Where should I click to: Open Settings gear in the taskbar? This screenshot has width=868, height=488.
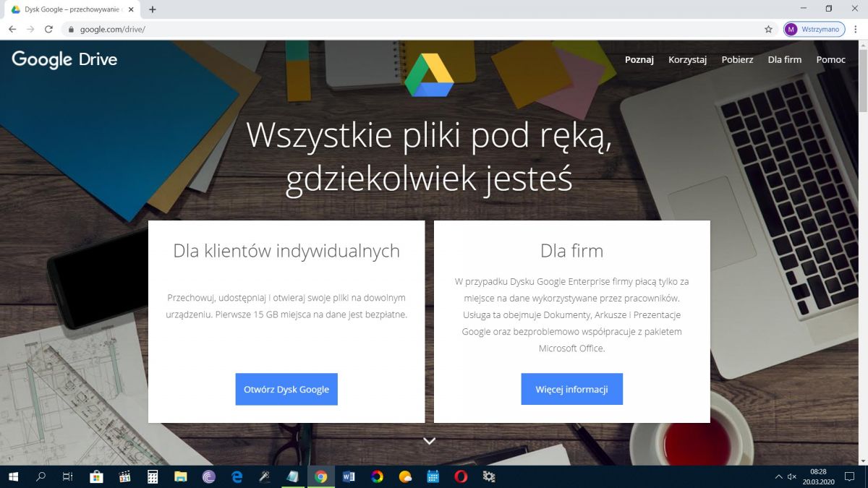489,476
